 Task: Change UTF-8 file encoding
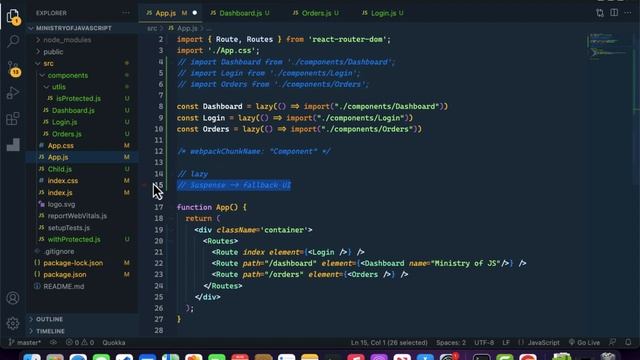pyautogui.click(x=484, y=342)
